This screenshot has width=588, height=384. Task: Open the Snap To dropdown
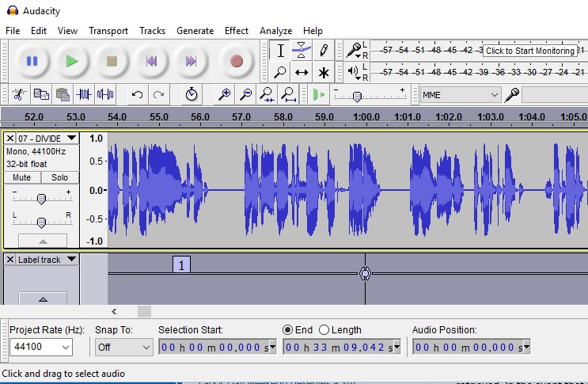point(123,348)
